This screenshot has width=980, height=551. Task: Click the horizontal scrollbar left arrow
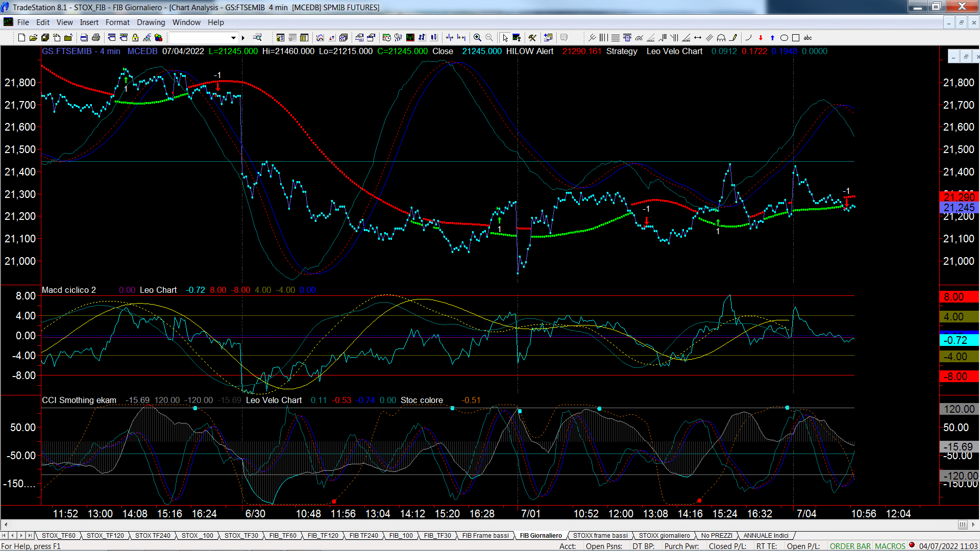click(x=6, y=524)
